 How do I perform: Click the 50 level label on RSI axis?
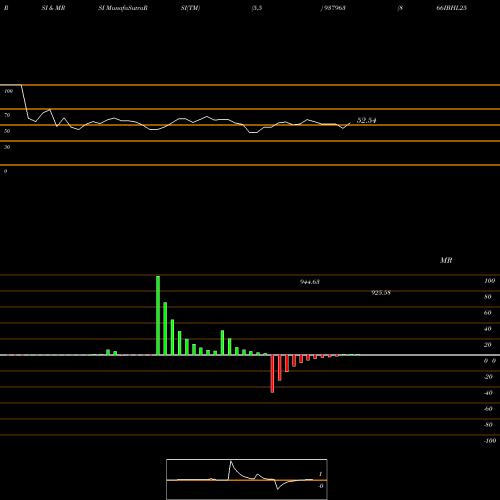tap(7, 131)
